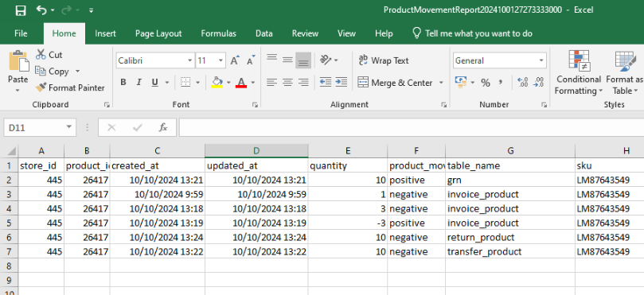Click the Save icon in title bar
This screenshot has height=295, width=644.
[20, 10]
